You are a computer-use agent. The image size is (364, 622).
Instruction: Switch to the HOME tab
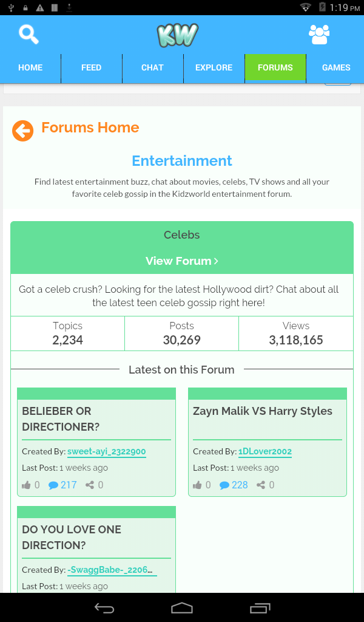[30, 68]
